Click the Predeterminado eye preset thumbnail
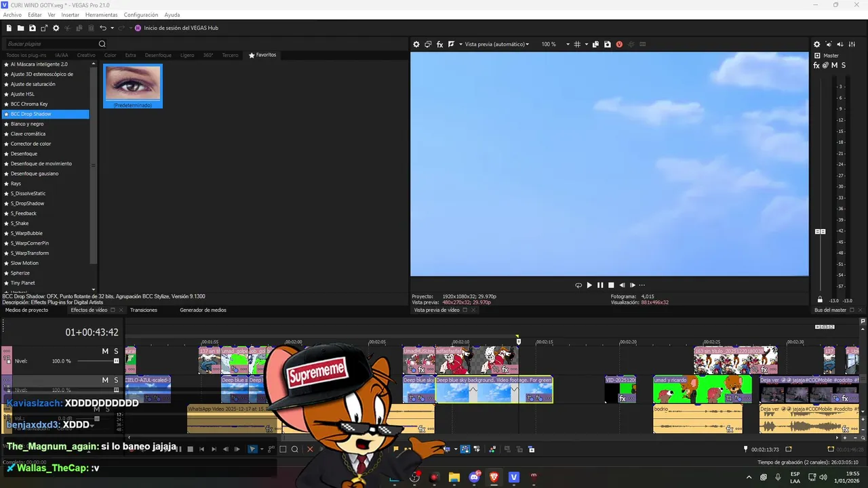Image resolution: width=868 pixels, height=488 pixels. pos(133,86)
